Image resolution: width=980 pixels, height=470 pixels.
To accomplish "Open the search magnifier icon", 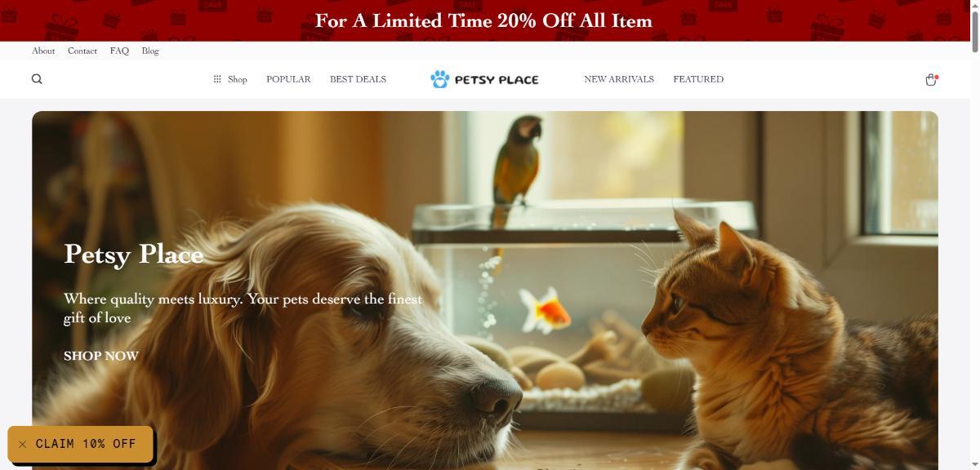I will click(37, 79).
